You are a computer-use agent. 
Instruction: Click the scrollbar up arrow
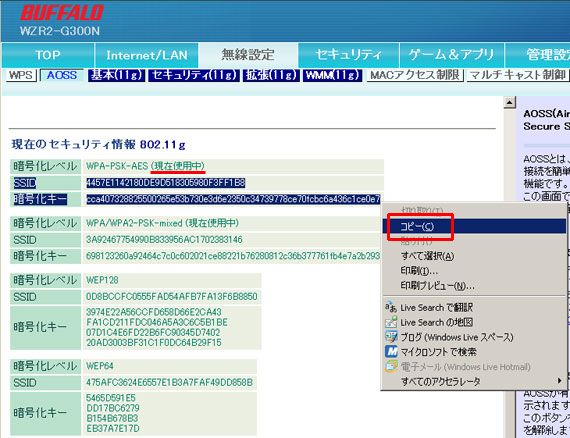point(510,103)
